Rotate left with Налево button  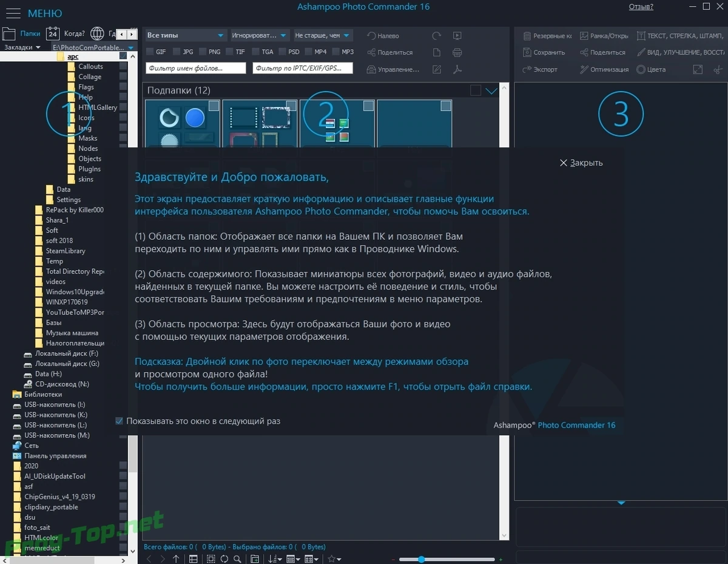[383, 36]
